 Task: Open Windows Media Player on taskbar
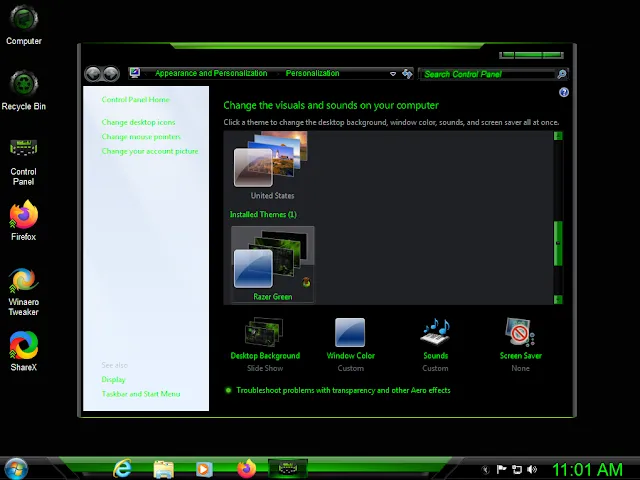coord(204,469)
